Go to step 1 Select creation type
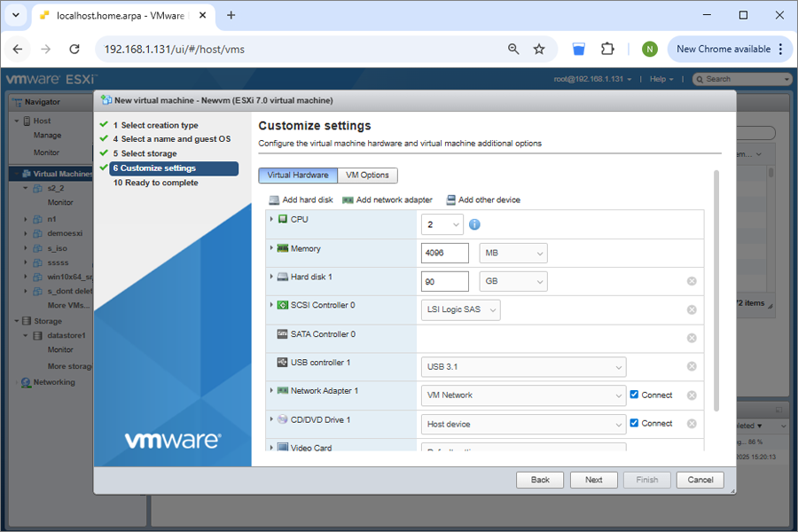Viewport: 798px width, 532px height. tap(156, 125)
